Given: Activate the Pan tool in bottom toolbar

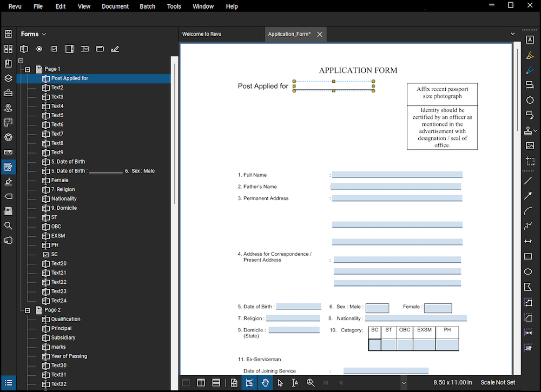Looking at the screenshot, I should tap(265, 382).
